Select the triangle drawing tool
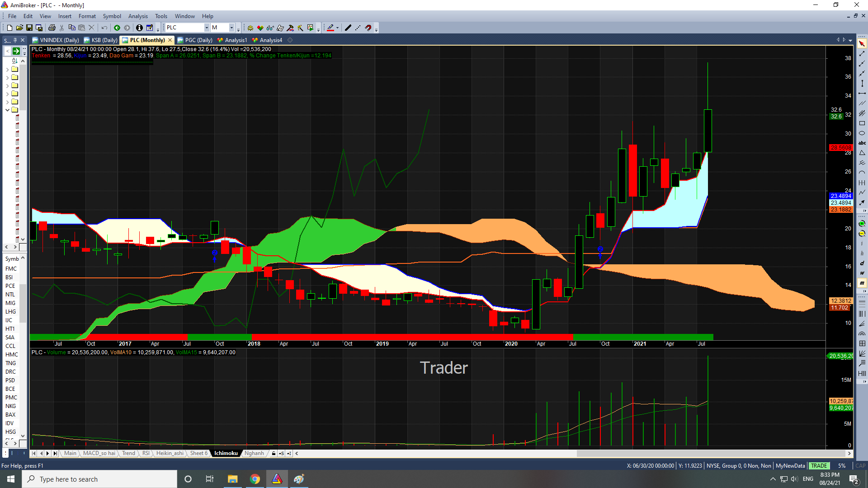868x488 pixels. (x=862, y=153)
